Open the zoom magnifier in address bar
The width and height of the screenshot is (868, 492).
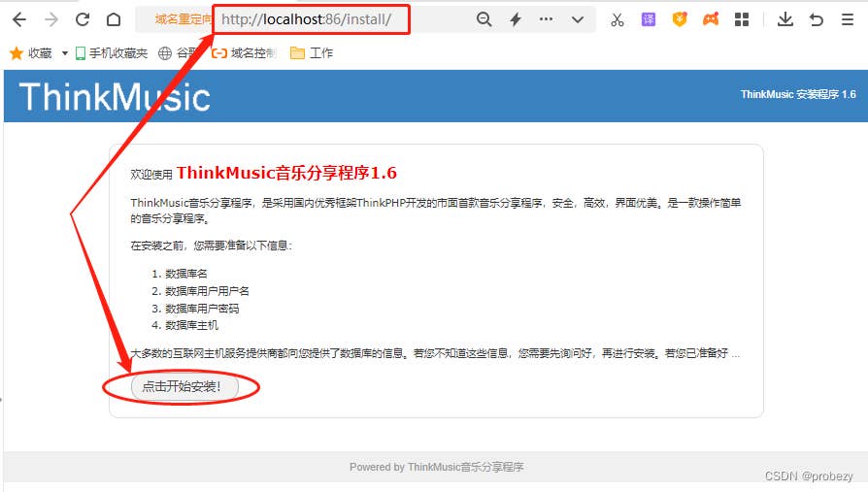[484, 20]
